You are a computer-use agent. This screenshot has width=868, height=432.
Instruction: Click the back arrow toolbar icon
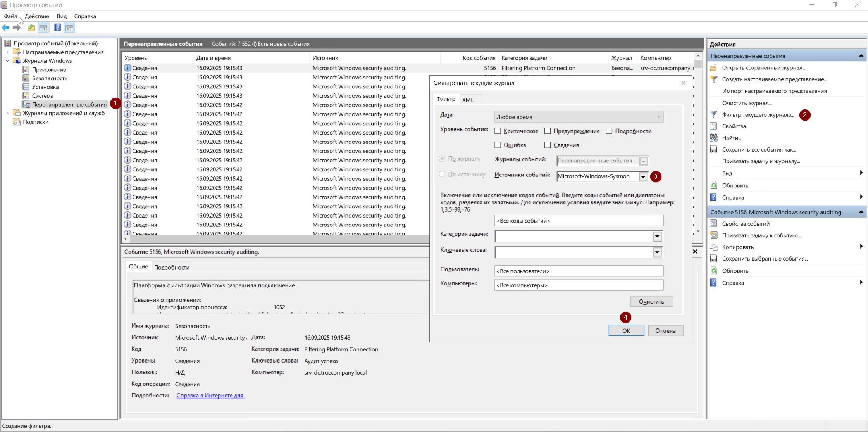(x=6, y=28)
